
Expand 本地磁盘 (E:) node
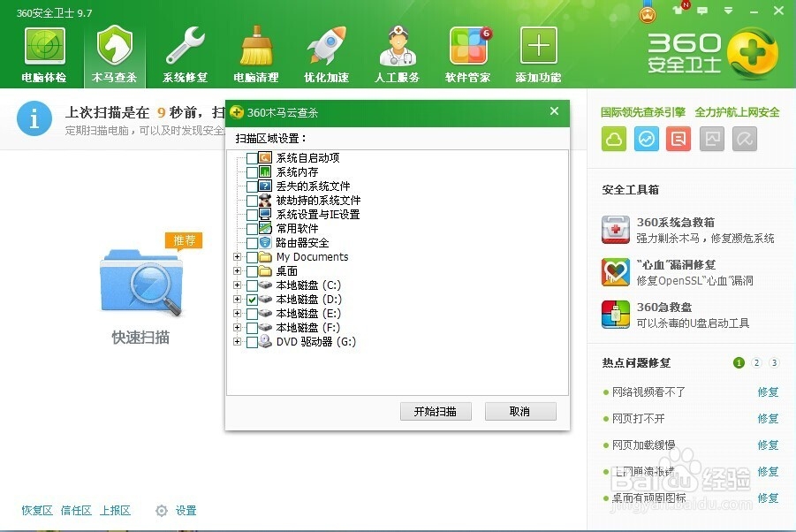(237, 314)
